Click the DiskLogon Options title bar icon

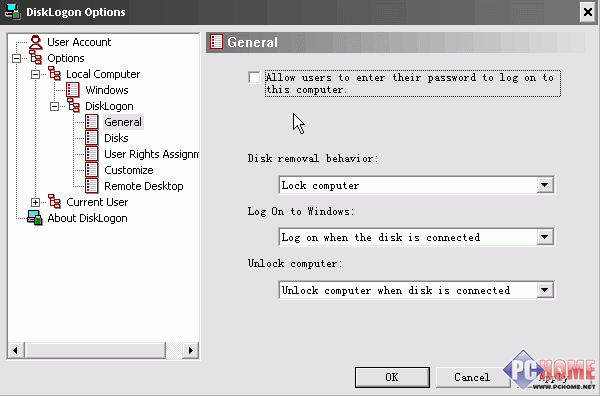(13, 11)
